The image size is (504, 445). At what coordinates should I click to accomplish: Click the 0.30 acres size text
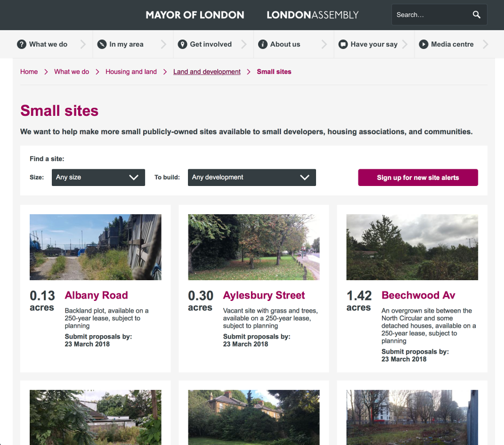(201, 301)
